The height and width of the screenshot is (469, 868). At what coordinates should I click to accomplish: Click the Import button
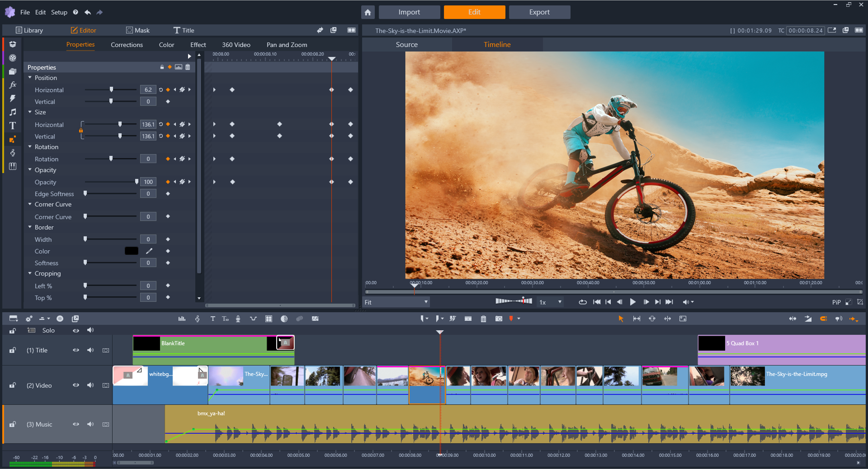[x=409, y=12]
